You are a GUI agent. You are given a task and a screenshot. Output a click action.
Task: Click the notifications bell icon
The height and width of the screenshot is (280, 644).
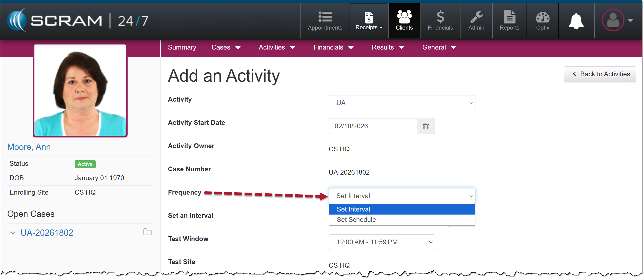point(576,21)
